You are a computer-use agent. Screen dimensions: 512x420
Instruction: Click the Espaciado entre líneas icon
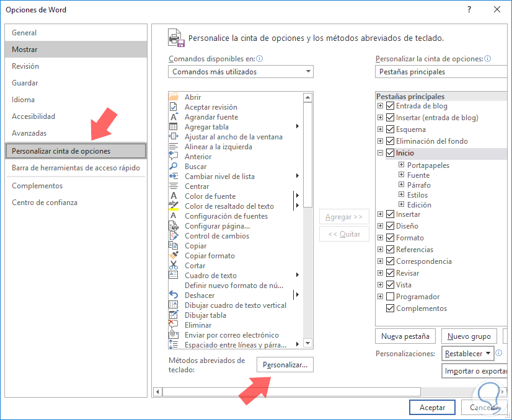pos(174,344)
